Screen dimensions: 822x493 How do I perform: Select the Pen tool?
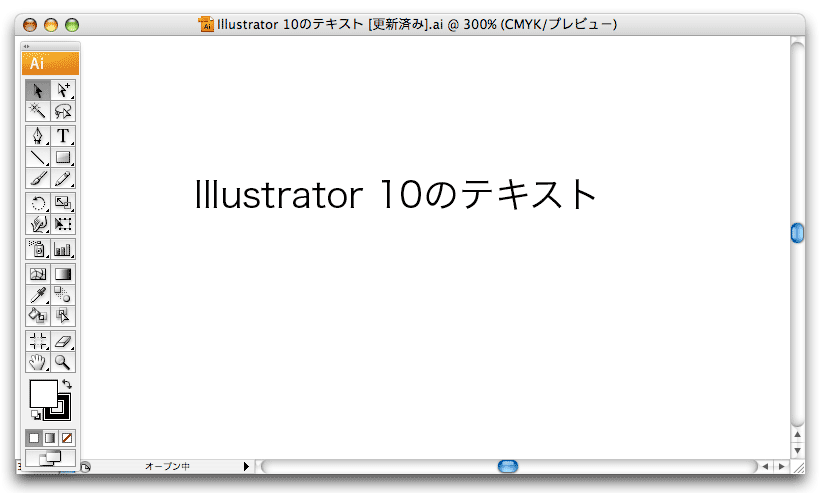pyautogui.click(x=38, y=136)
